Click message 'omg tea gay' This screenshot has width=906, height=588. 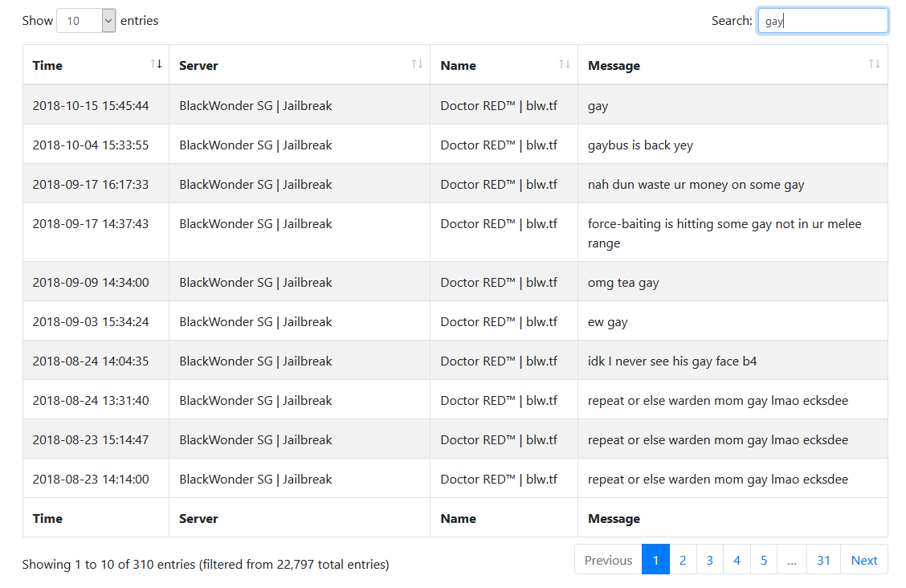click(623, 283)
